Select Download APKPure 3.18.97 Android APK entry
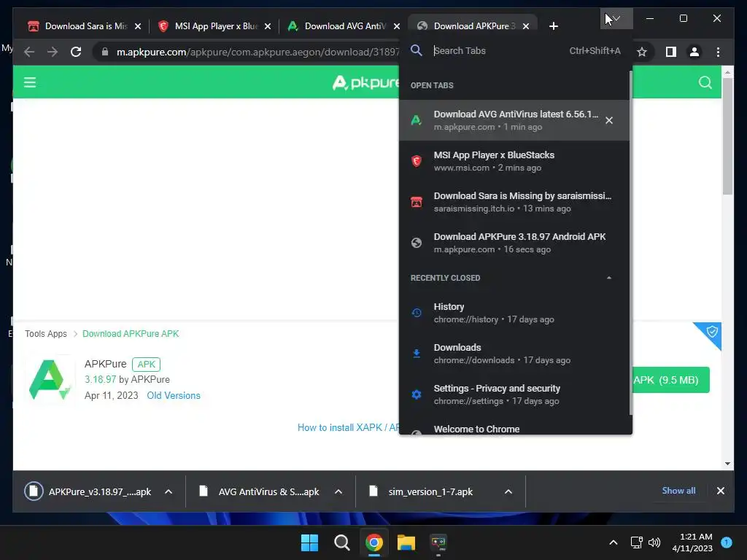The width and height of the screenshot is (747, 560). (x=514, y=243)
